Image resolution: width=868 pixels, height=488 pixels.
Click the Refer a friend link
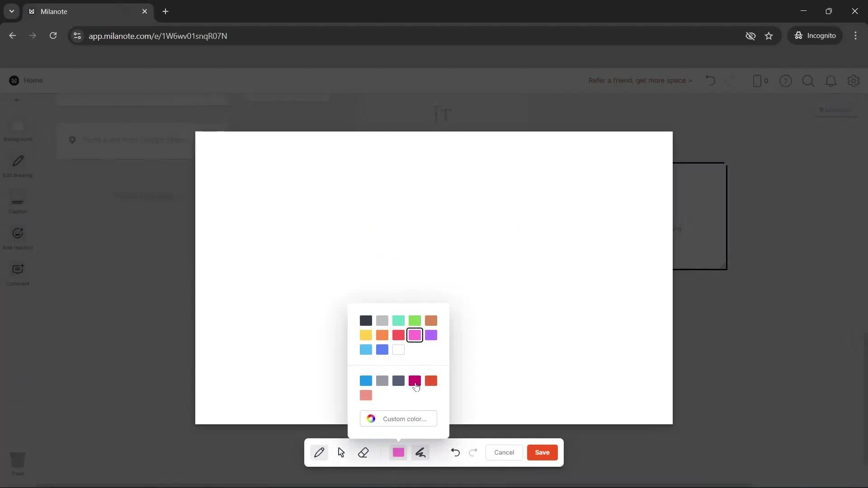tap(640, 80)
